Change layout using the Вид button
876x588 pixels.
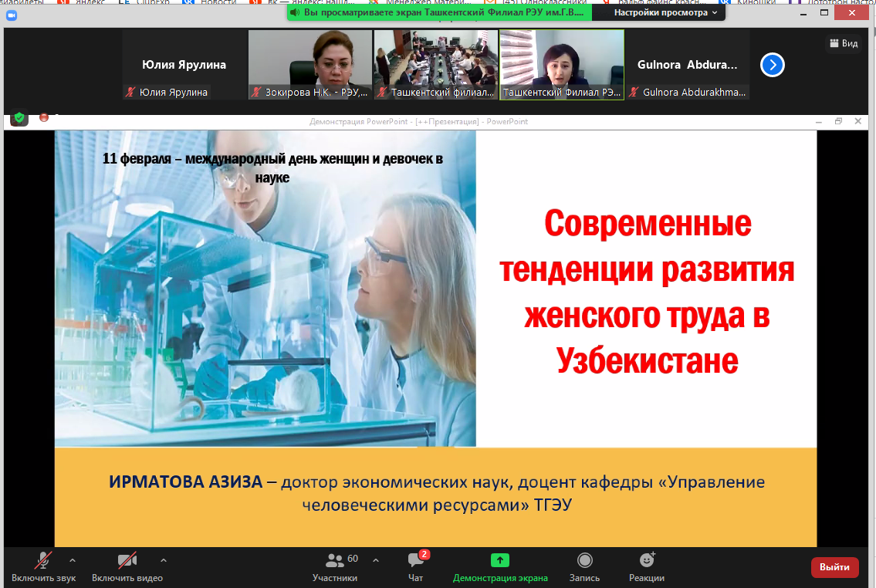coord(844,43)
